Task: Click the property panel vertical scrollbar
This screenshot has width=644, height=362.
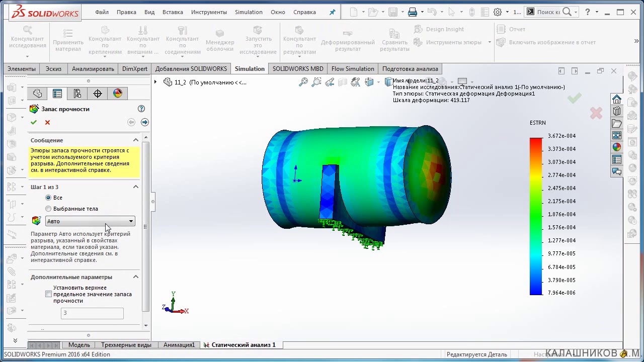Action: 146,227
